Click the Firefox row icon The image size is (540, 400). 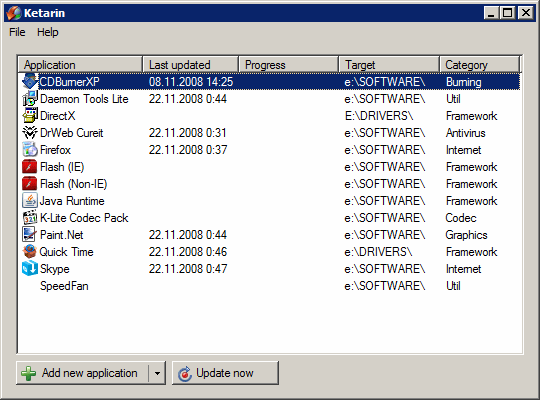pos(30,150)
